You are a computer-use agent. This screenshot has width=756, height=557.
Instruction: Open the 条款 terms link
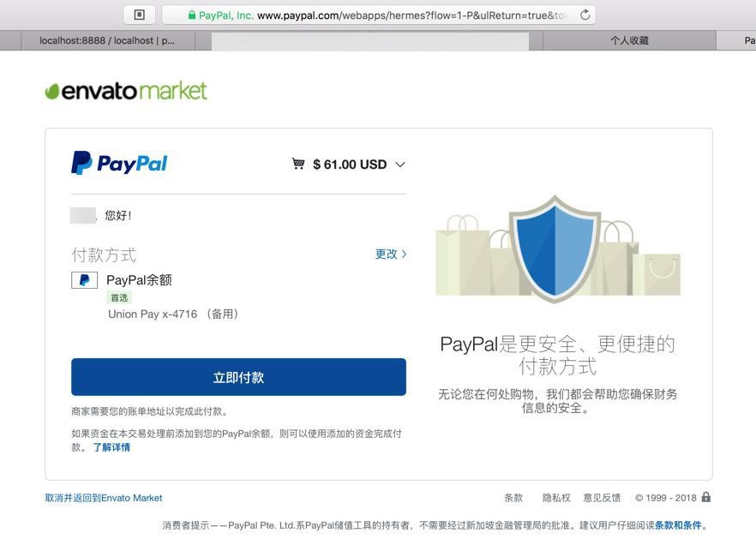[513, 498]
